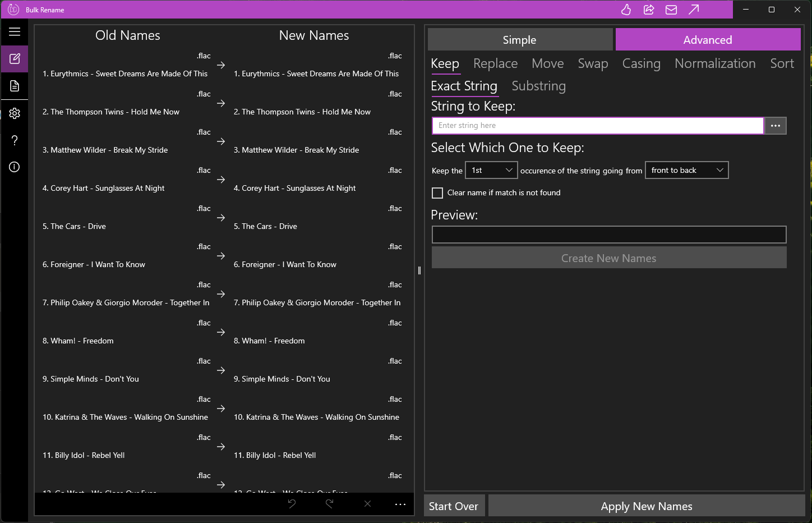This screenshot has height=523, width=812.
Task: Open the front to back direction dropdown
Action: pos(687,170)
